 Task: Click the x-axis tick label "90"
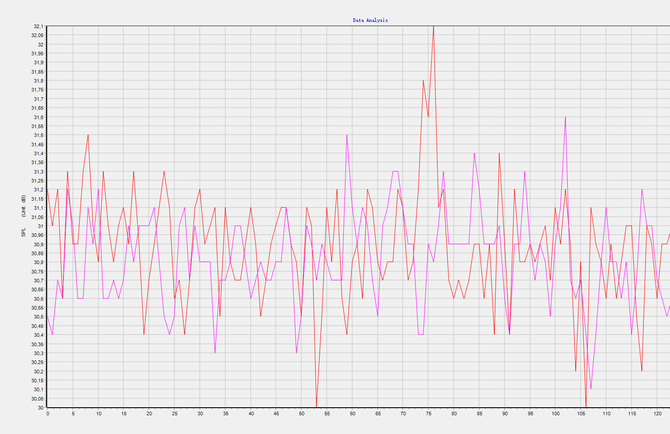[505, 414]
